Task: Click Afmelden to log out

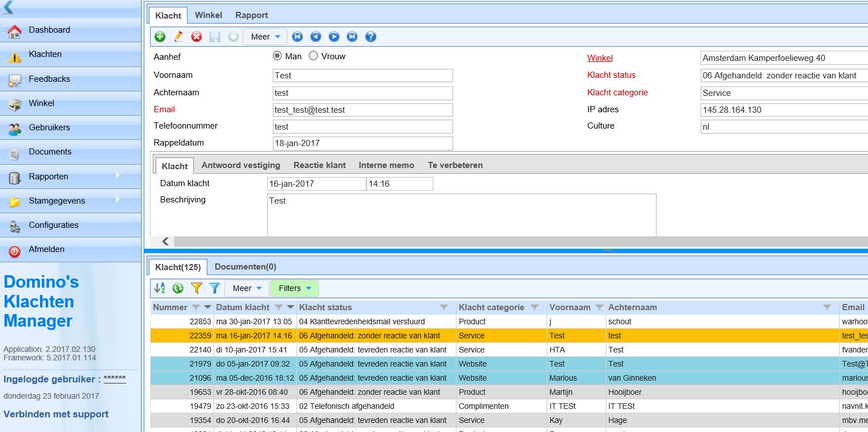Action: 70,249
